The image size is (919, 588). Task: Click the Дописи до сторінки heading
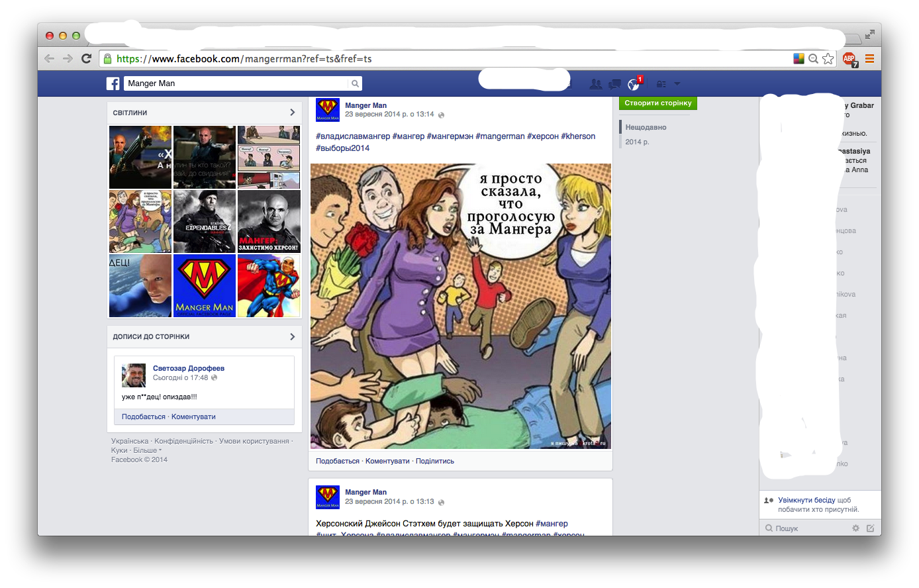[151, 336]
